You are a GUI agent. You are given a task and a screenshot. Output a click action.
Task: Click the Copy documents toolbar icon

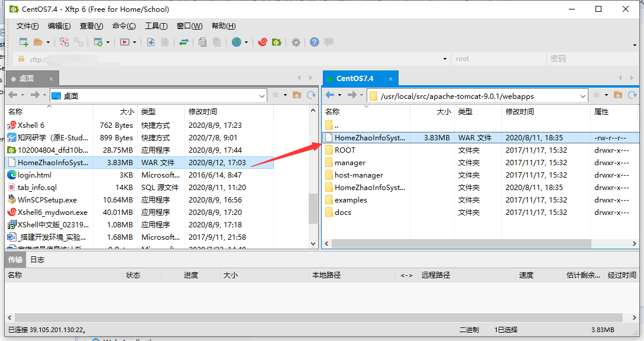click(x=202, y=42)
